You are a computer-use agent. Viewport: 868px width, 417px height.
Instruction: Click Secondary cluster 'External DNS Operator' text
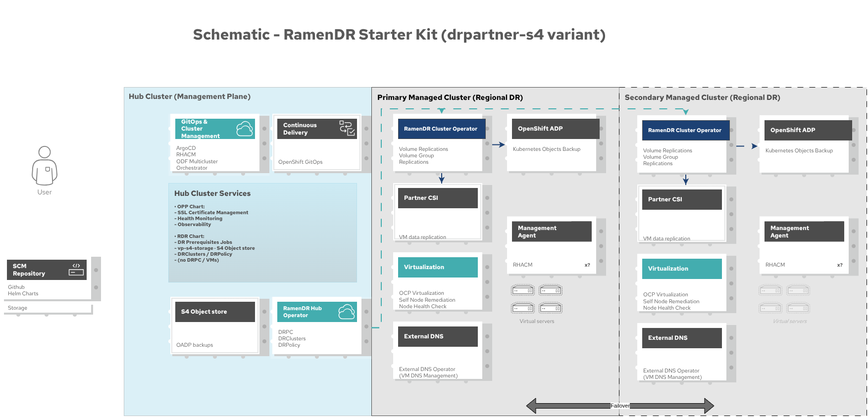click(671, 371)
